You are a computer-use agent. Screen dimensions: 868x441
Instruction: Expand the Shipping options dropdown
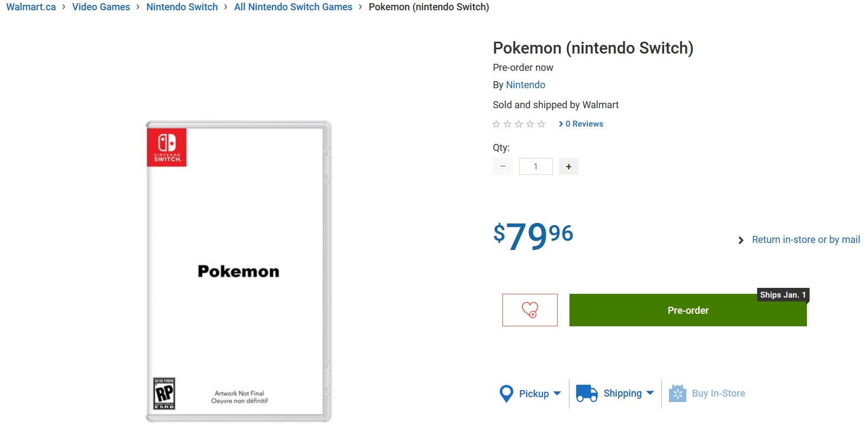pos(651,393)
